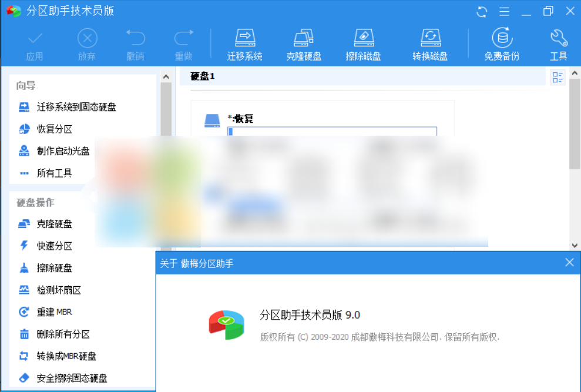Open the 擦除磁盘 wipe disk tool
Screen dimensions: 581x392
tap(364, 45)
